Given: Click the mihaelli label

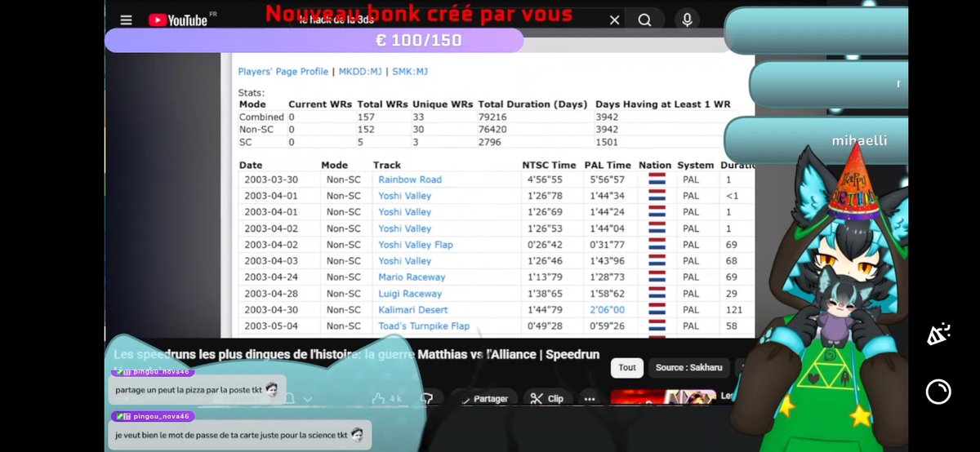Looking at the screenshot, I should click(859, 141).
